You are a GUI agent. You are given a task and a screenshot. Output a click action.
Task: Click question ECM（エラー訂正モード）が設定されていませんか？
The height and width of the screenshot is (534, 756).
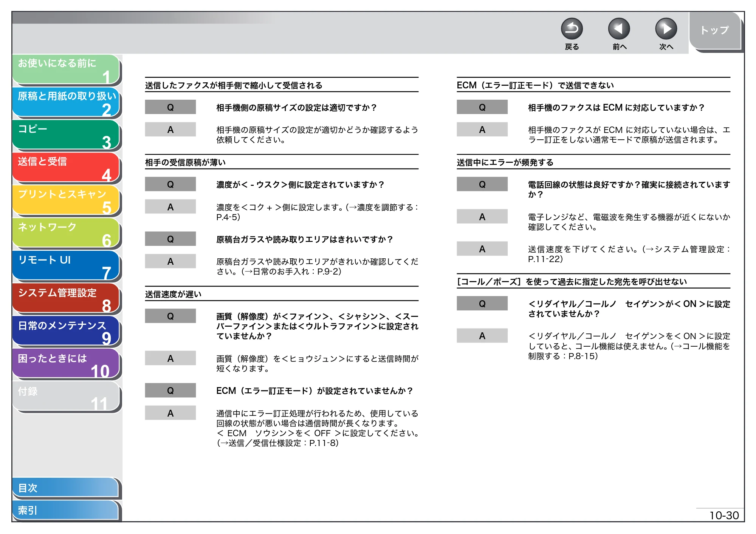tap(314, 391)
